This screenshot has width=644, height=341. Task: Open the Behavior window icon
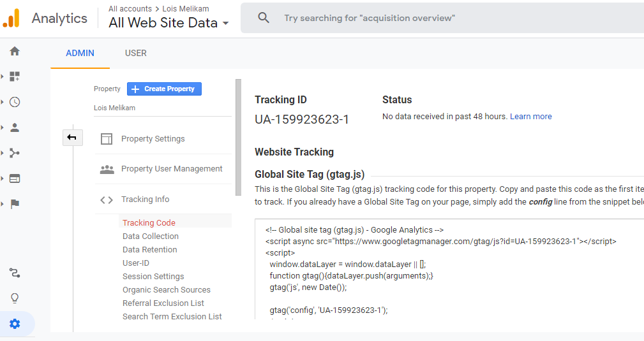pos(15,178)
